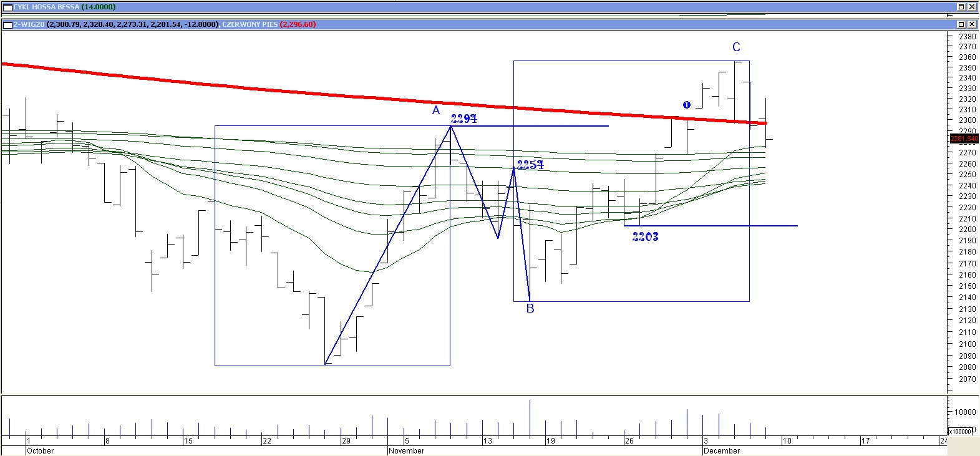
Task: Click the 2150 price axis label
Action: pyautogui.click(x=968, y=286)
